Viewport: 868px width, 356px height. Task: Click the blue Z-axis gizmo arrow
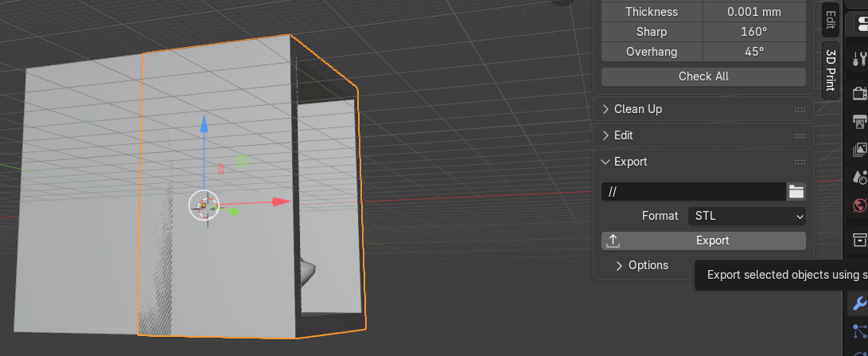pos(204,123)
